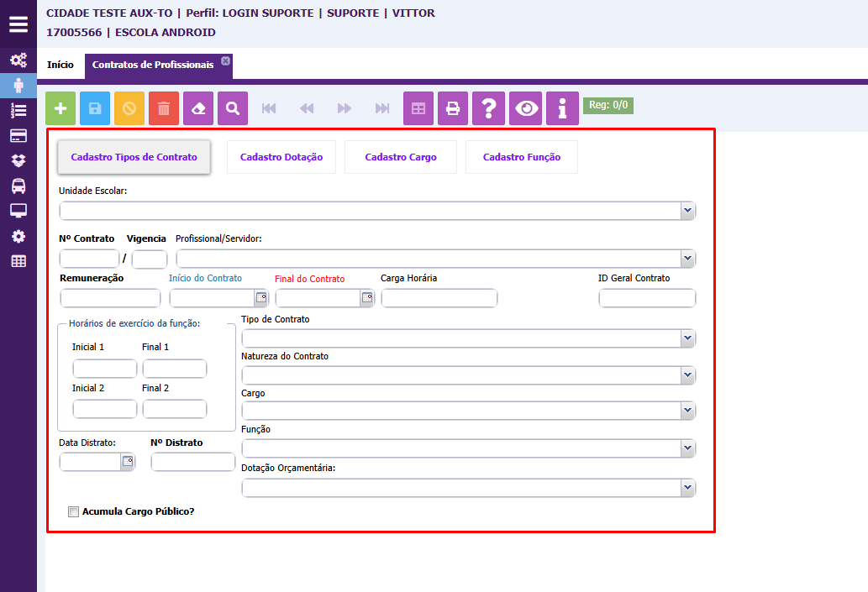
Task: Click the printer icon in toolbar
Action: (x=453, y=108)
